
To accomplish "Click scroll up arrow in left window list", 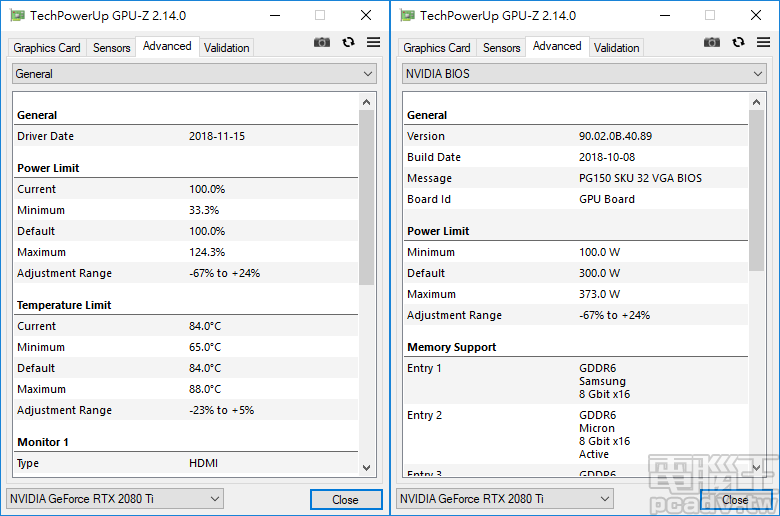I will click(x=367, y=102).
